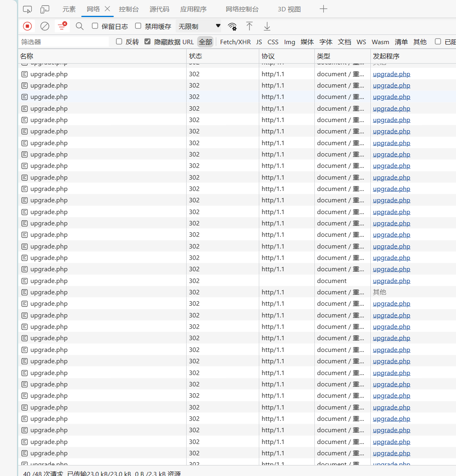This screenshot has height=476, width=456.
Task: Toggle the filter bar icon
Action: 62,26
